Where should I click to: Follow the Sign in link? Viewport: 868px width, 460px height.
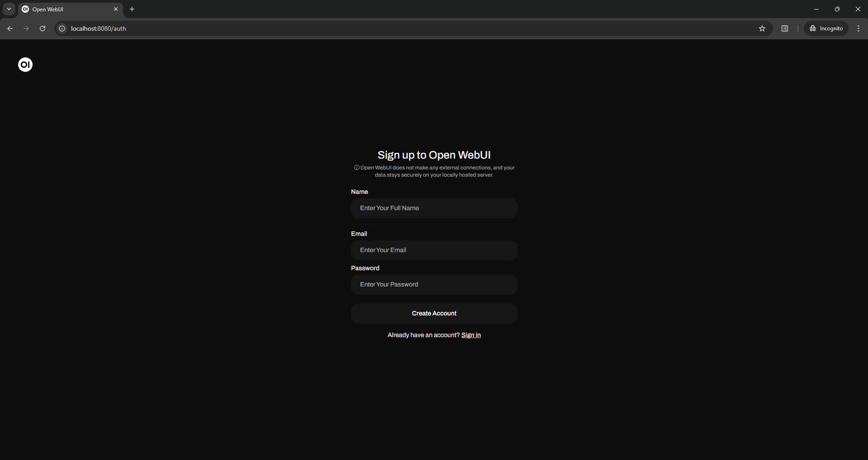coord(471,335)
